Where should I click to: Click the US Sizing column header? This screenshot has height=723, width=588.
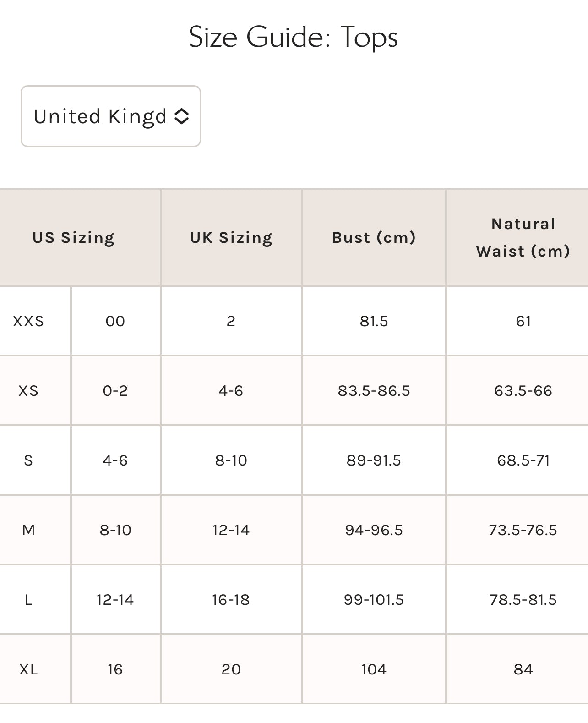tap(73, 238)
